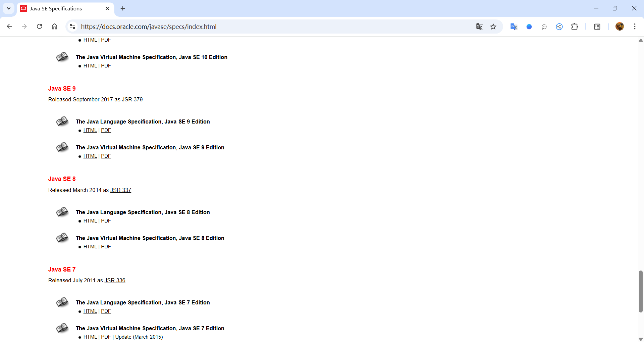Click book icon beside Language Spec SE 8
644x342 pixels.
pyautogui.click(x=62, y=212)
